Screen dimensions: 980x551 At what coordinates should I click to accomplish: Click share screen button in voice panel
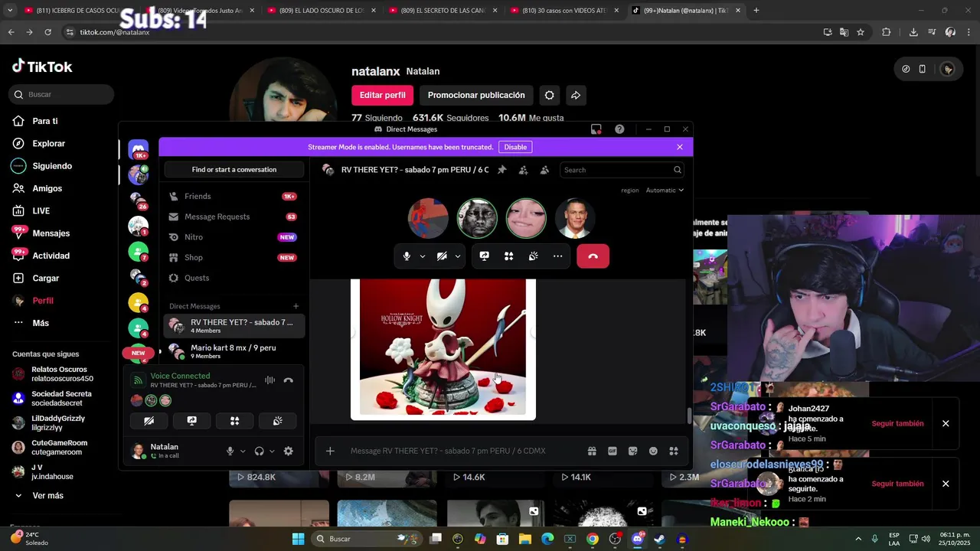[x=191, y=421]
